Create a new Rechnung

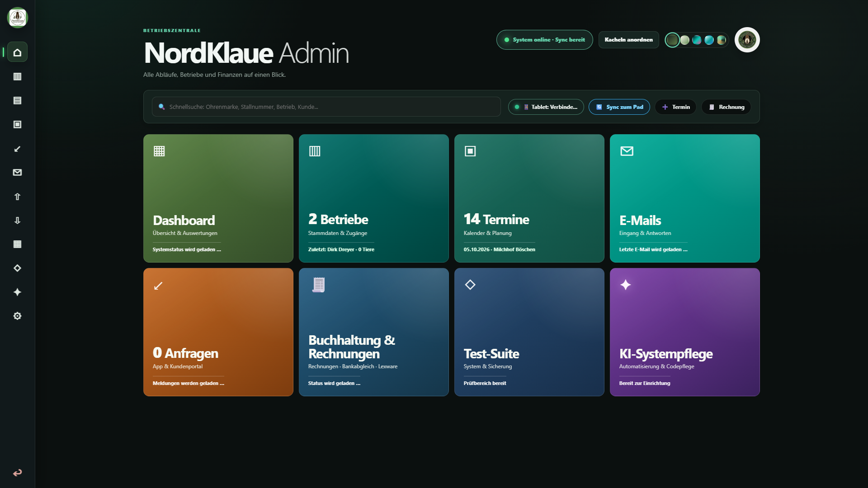click(x=726, y=107)
